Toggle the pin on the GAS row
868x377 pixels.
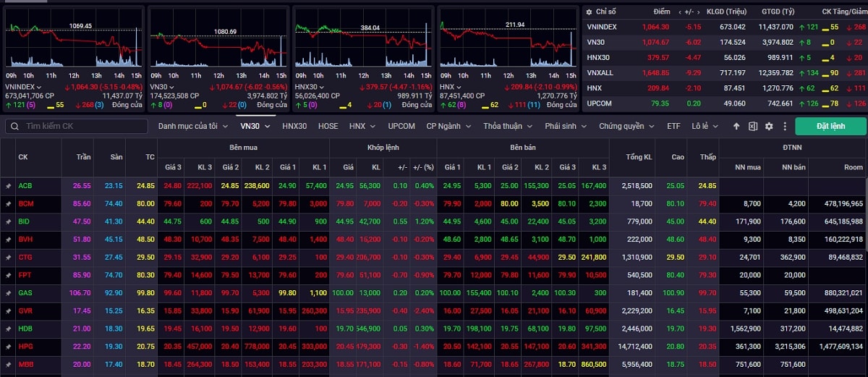(x=9, y=293)
